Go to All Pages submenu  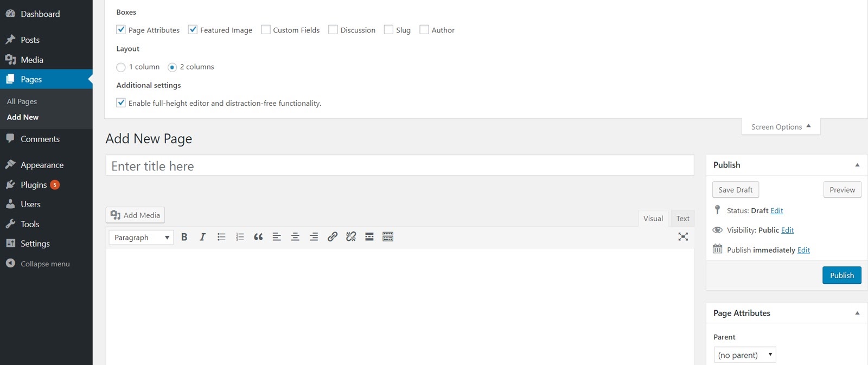(x=22, y=101)
